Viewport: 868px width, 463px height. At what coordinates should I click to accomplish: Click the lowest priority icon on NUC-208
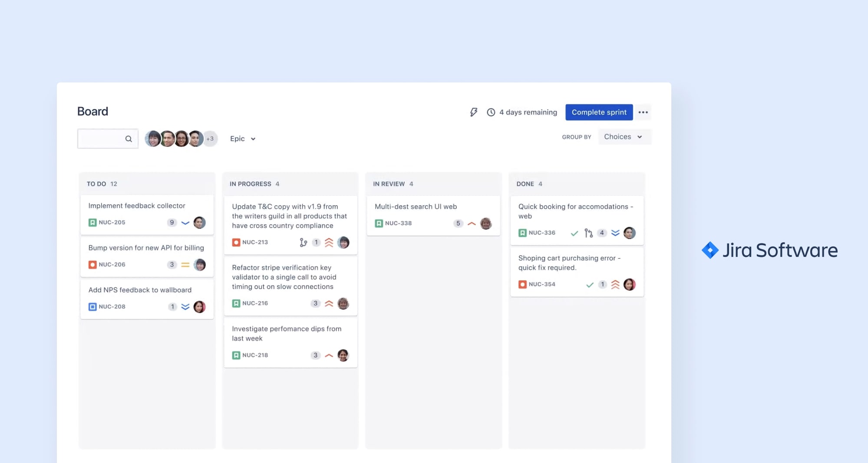185,307
